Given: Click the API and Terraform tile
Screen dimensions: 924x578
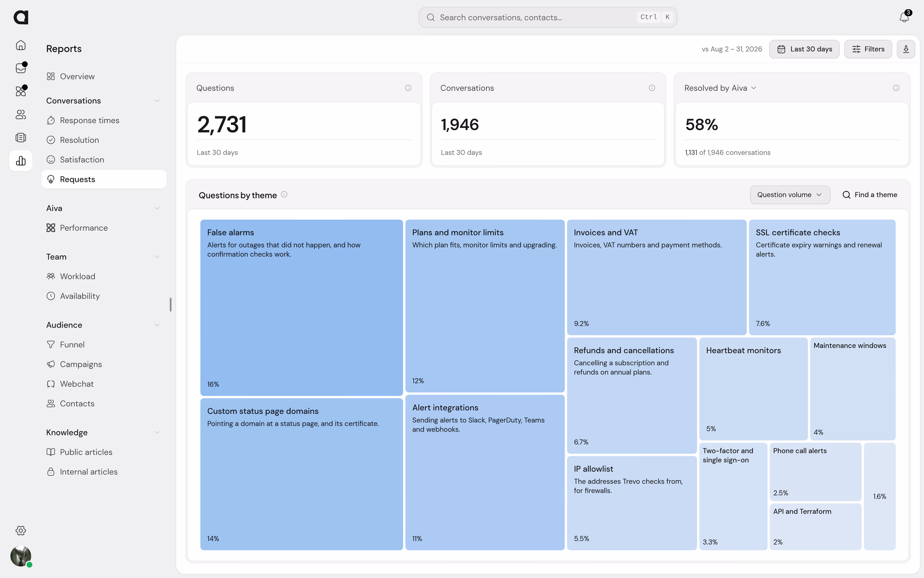Looking at the screenshot, I should coord(815,527).
